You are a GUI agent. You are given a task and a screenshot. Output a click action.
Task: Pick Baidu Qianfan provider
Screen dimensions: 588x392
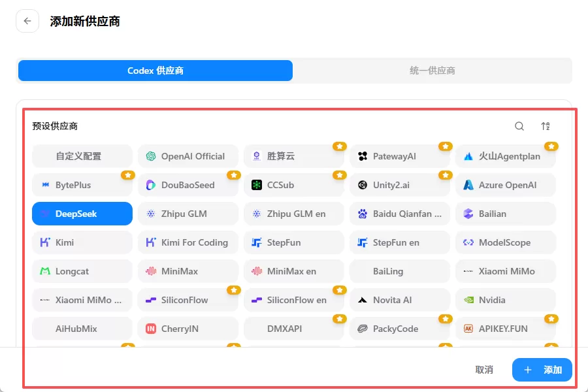coord(400,214)
